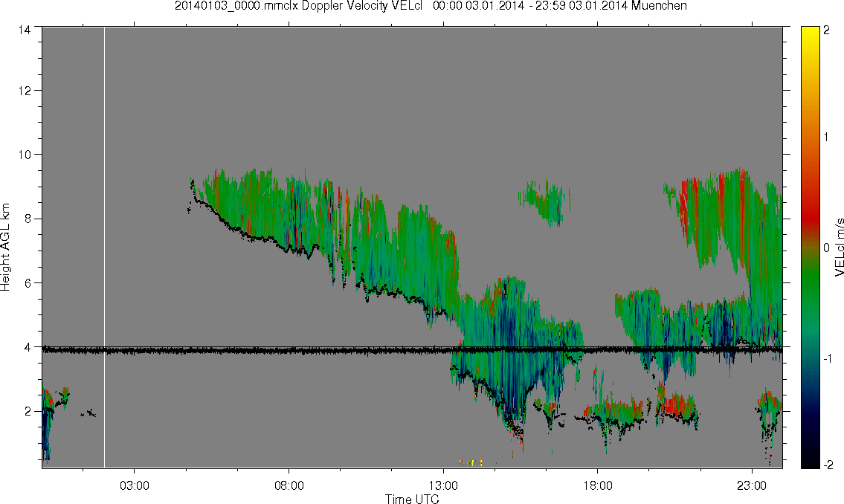Click the 13:00 time tick label
The width and height of the screenshot is (844, 504).
pos(443,486)
